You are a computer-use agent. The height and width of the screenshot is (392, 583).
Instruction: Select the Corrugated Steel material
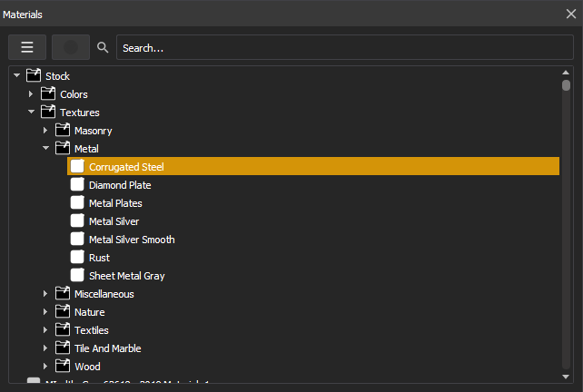tap(126, 167)
